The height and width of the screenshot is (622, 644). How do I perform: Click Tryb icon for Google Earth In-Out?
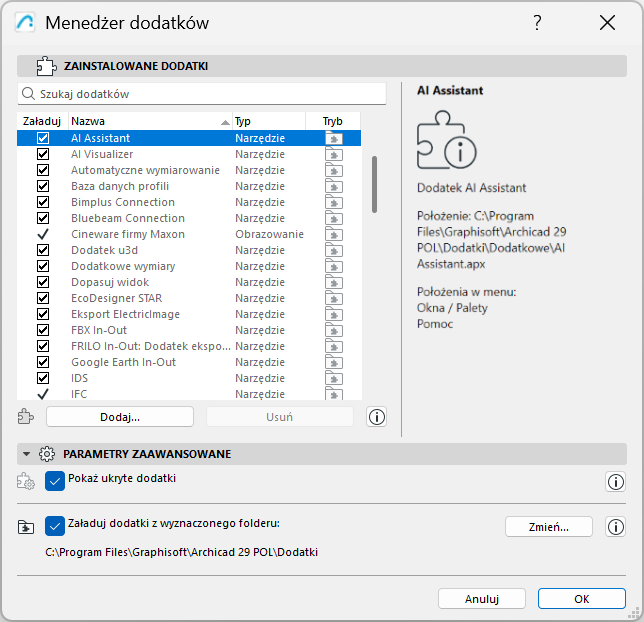[x=334, y=363]
